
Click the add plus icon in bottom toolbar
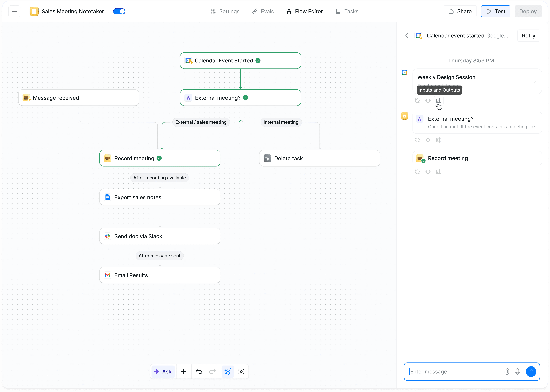(x=184, y=371)
